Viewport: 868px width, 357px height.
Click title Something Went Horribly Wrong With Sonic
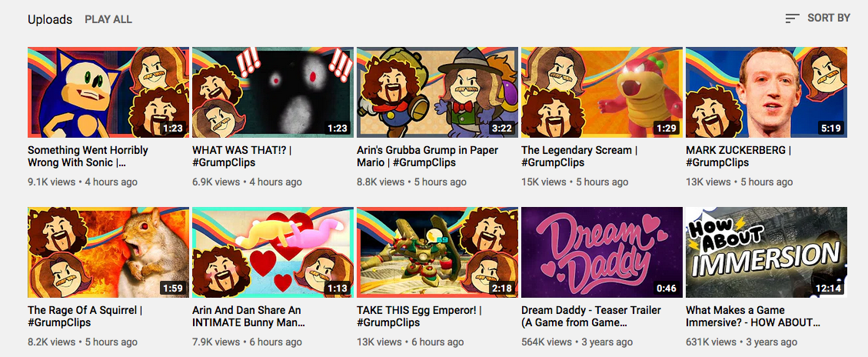88,156
